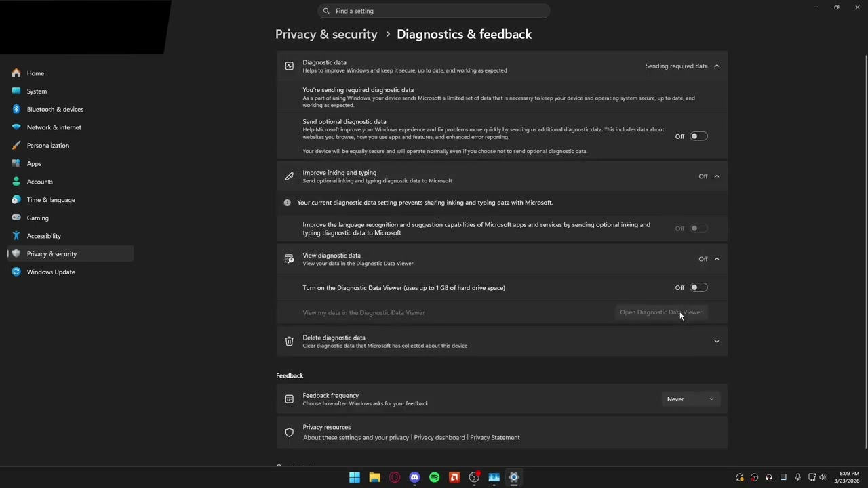Viewport: 868px width, 488px height.
Task: Click the Privacy & security shield icon
Action: 16,253
